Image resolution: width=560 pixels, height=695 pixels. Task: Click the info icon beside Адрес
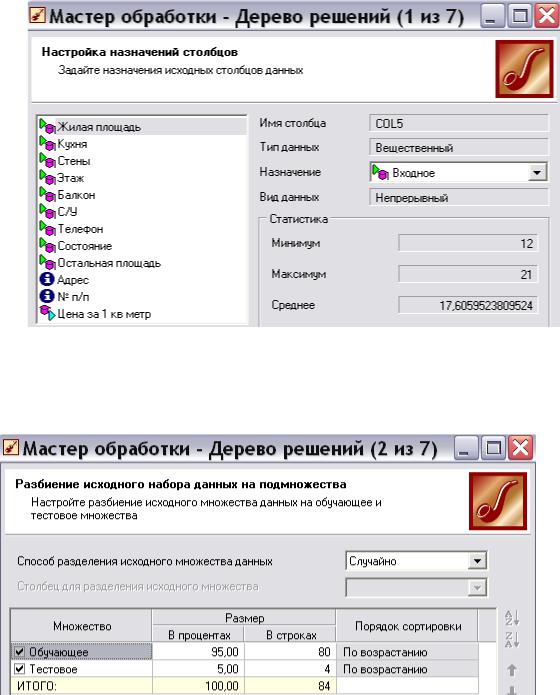[47, 279]
